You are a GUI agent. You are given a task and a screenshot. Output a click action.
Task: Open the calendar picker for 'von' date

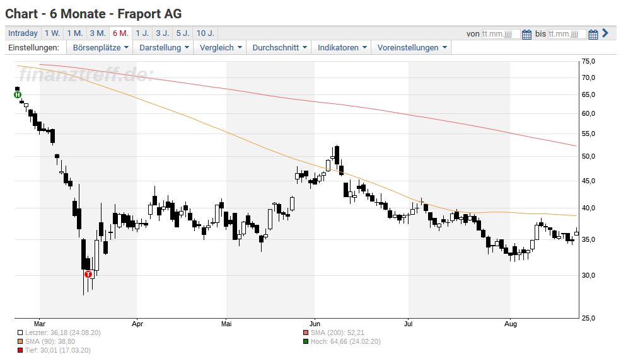526,35
